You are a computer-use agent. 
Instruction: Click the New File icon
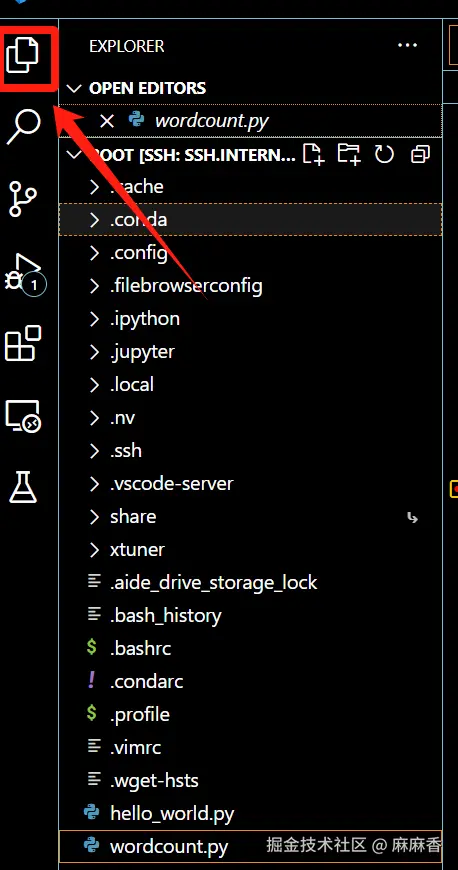314,154
